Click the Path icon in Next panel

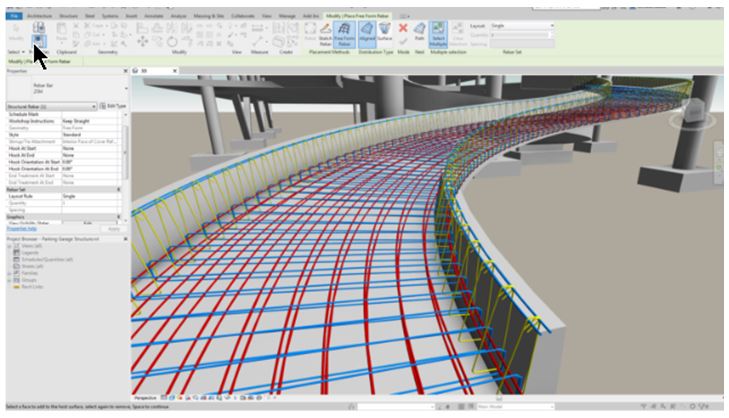419,32
